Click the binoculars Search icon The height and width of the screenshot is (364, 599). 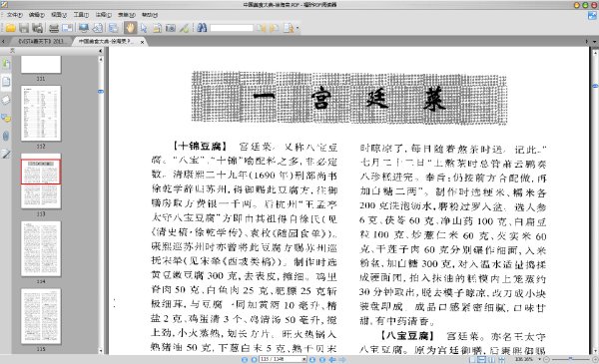coord(202,28)
